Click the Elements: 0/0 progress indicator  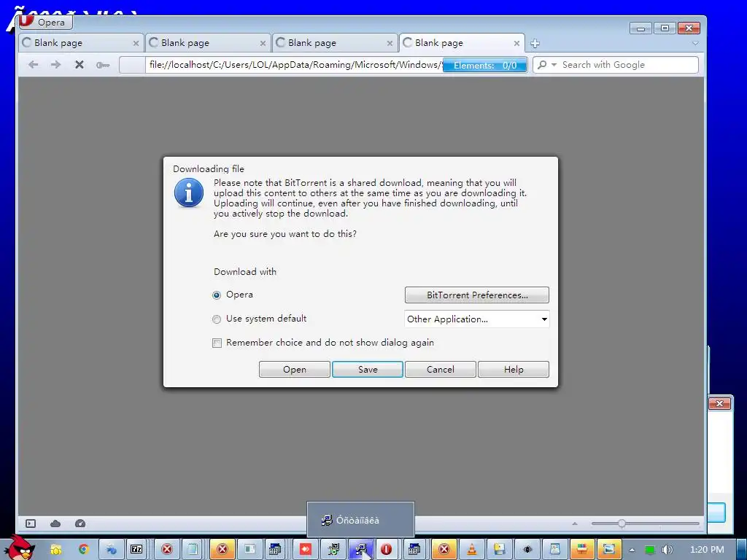coord(484,65)
